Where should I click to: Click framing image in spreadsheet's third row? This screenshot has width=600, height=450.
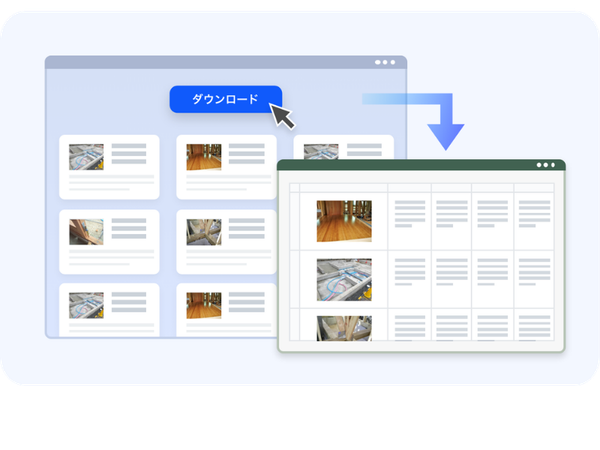344,327
